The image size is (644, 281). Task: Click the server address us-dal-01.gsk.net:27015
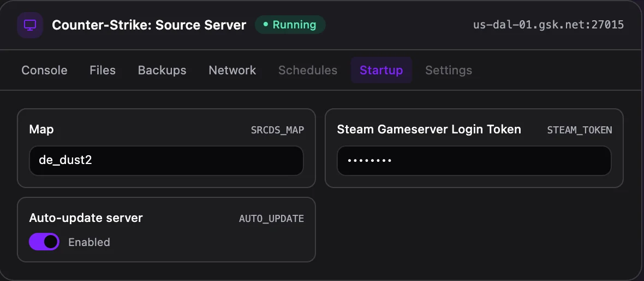548,25
